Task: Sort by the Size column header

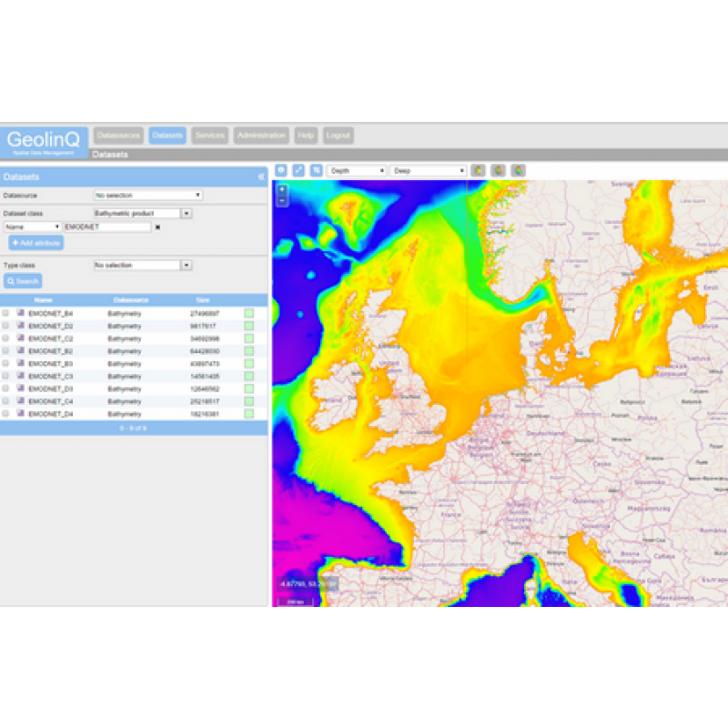Action: tap(202, 300)
